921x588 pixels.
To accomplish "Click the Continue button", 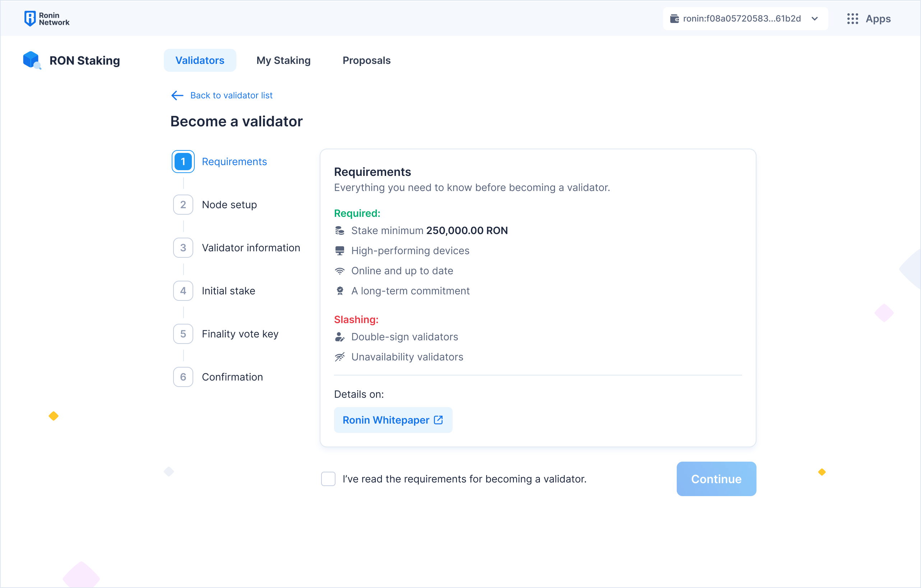I will point(716,479).
